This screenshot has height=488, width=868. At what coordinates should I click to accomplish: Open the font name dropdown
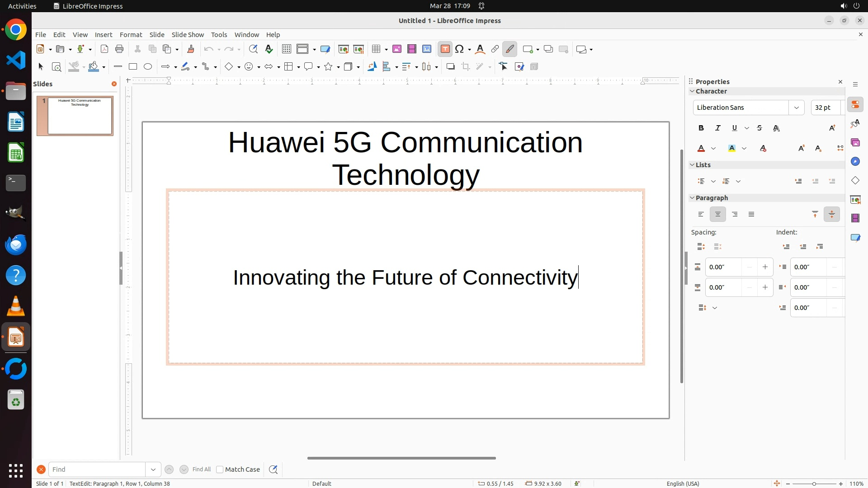[796, 108]
